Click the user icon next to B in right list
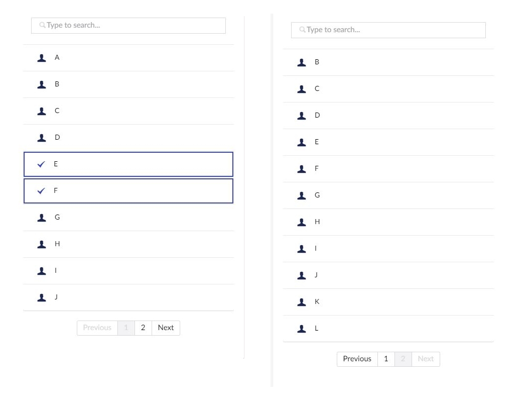The height and width of the screenshot is (413, 532). coord(301,62)
